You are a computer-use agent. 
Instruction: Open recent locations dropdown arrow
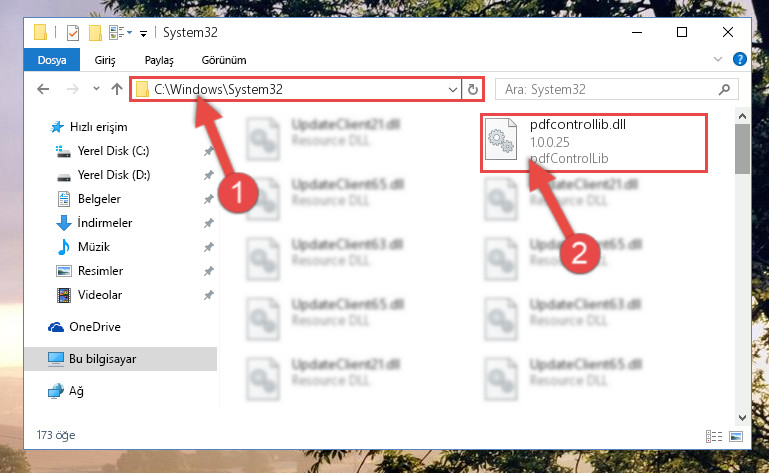96,89
